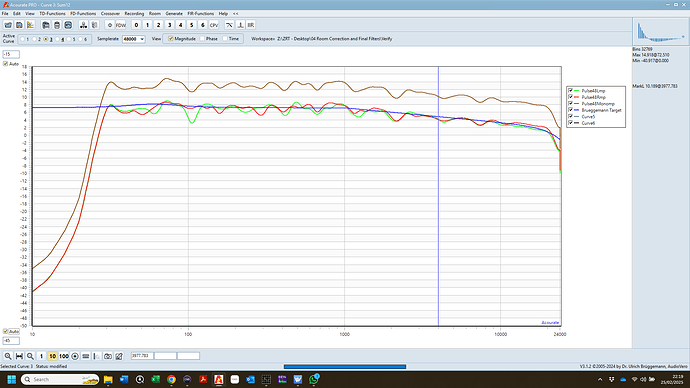This screenshot has width=690, height=388.
Task: Expand the Samplerate dropdown
Action: [x=142, y=39]
